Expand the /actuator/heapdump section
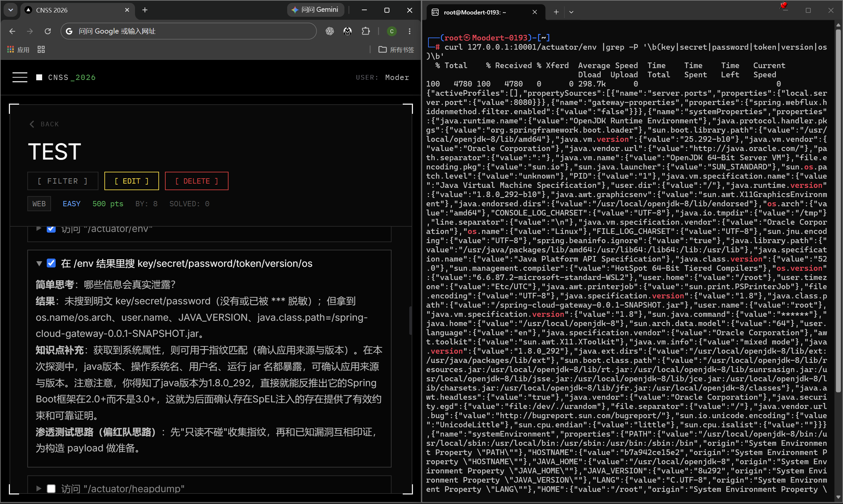Screen dimensions: 843x504 click(x=39, y=489)
